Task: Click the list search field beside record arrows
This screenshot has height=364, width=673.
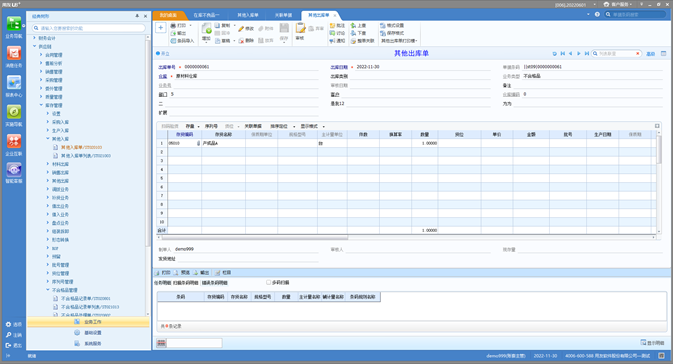Action: [616, 54]
